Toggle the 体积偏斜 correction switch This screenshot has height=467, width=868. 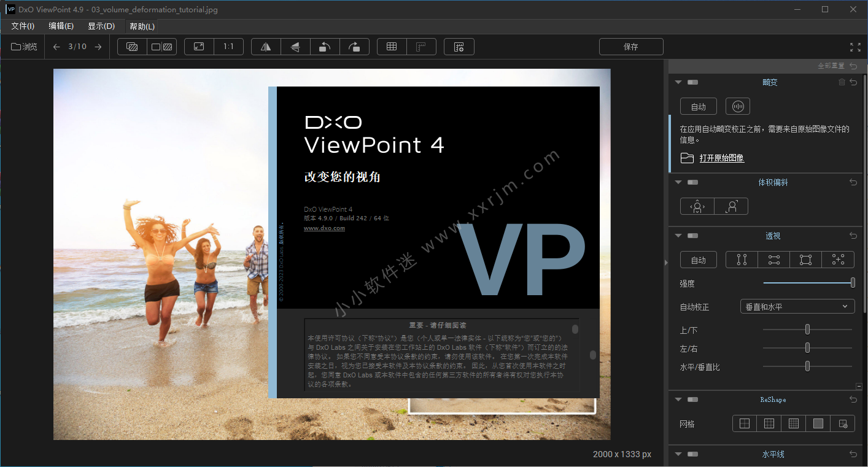pos(693,182)
